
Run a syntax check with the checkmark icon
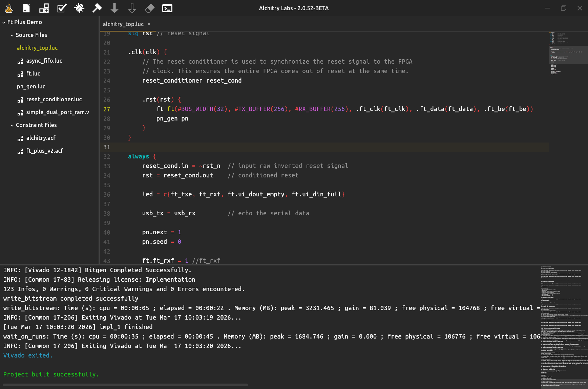click(62, 8)
